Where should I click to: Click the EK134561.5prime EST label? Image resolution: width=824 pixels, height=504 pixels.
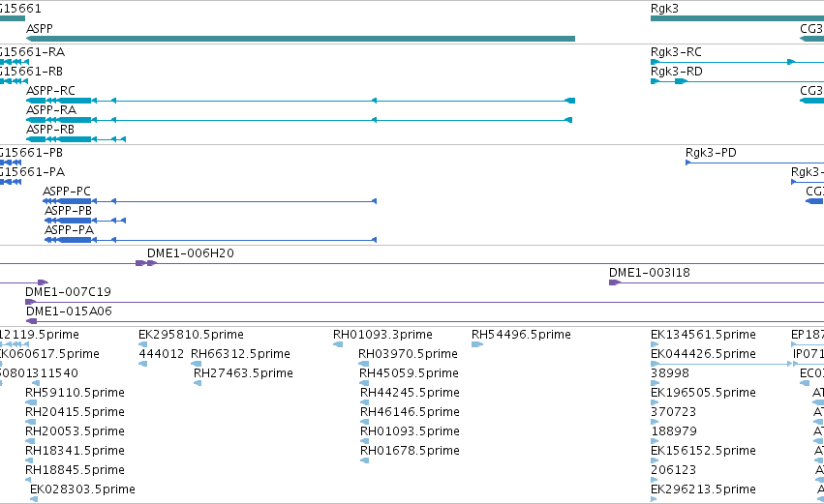[703, 335]
